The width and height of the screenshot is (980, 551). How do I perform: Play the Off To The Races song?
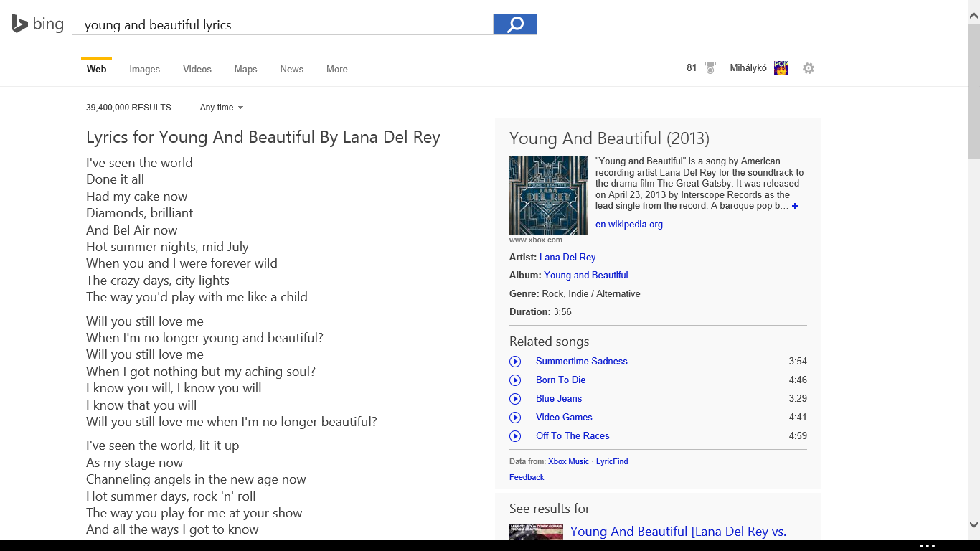515,436
